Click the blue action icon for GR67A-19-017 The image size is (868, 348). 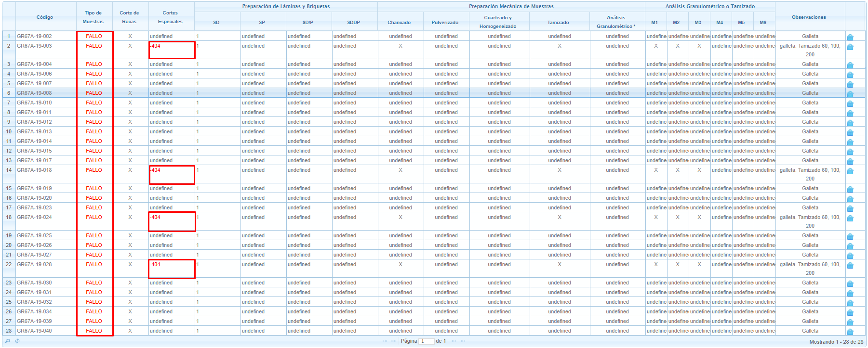[850, 161]
